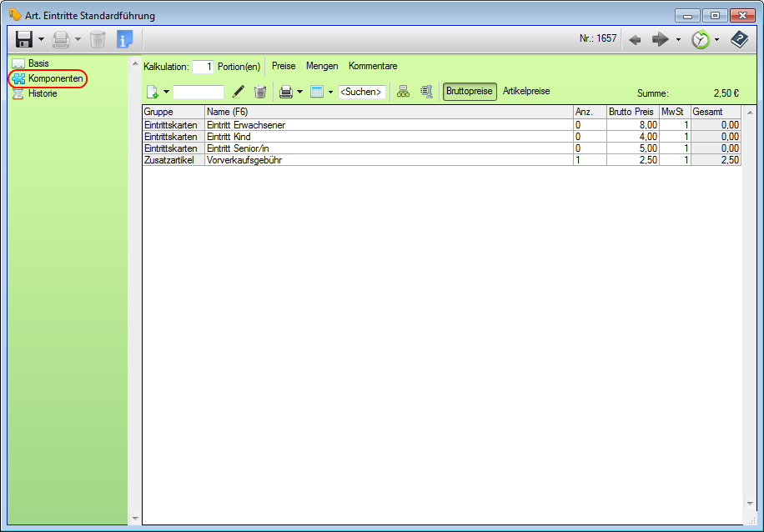Open the Kommentare menu
The height and width of the screenshot is (532, 764).
pyautogui.click(x=373, y=66)
